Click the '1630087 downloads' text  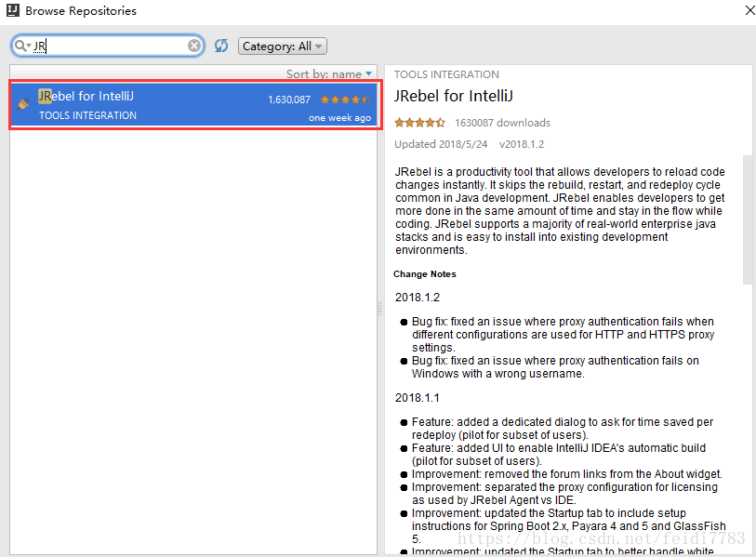tap(502, 123)
